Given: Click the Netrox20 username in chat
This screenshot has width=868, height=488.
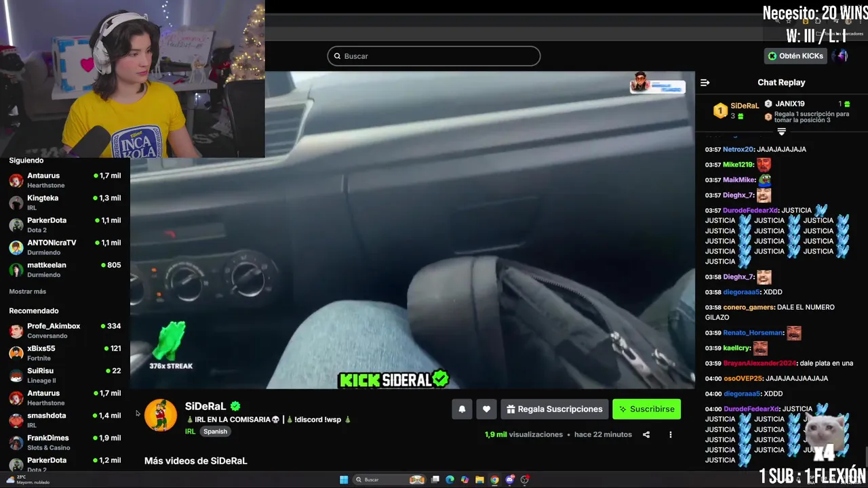Looking at the screenshot, I should tap(738, 149).
